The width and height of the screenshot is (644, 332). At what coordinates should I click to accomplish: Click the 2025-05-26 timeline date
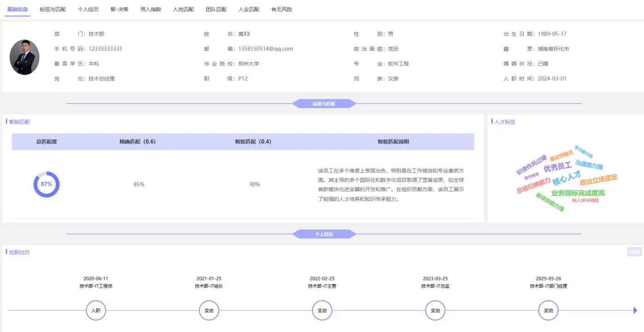point(548,279)
